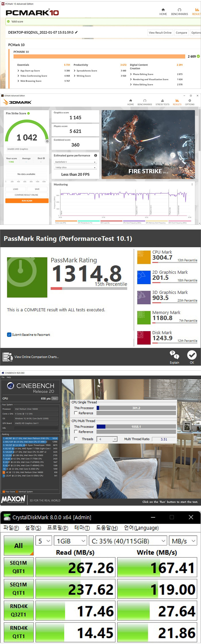Open the 파일(F) menu in CrystalDiskMark
The height and width of the screenshot is (644, 201).
point(11,528)
